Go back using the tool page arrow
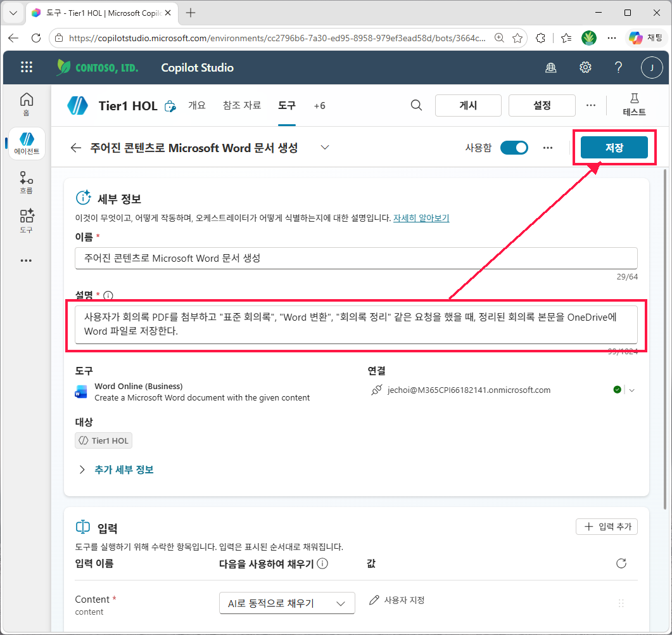The image size is (672, 635). [x=76, y=148]
